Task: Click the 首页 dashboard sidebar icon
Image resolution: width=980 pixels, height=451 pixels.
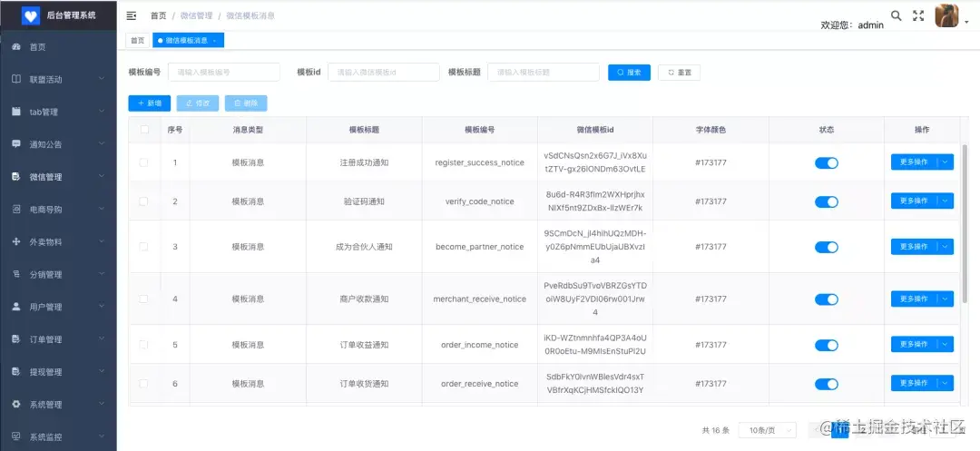Action: (17, 47)
